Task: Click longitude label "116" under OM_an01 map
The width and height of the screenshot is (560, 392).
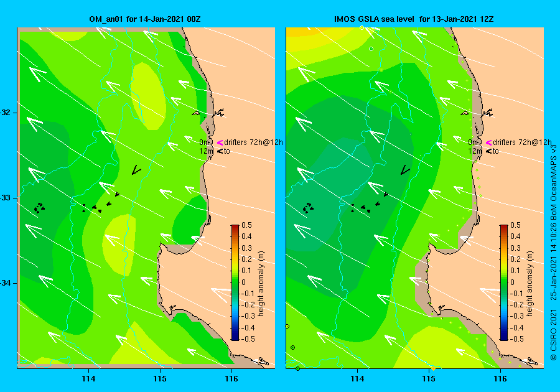Action: (231, 379)
